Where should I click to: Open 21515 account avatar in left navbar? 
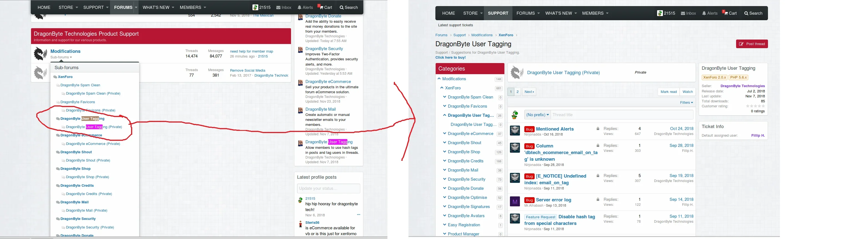[256, 7]
